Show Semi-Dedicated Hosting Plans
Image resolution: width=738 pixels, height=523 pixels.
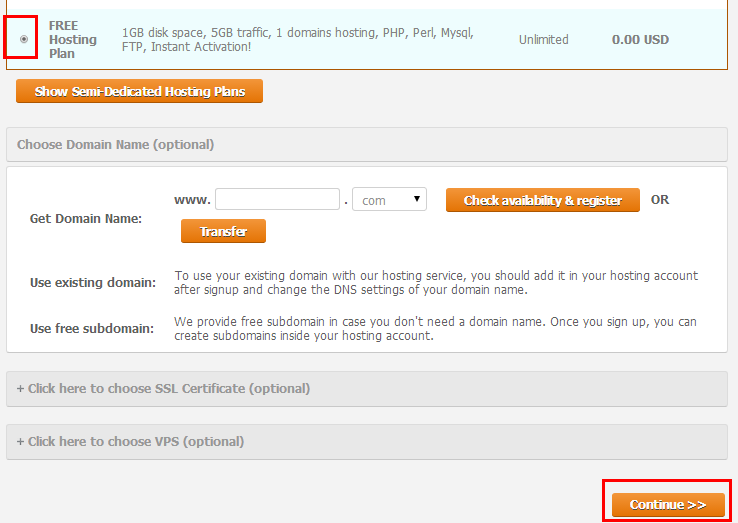click(x=139, y=91)
